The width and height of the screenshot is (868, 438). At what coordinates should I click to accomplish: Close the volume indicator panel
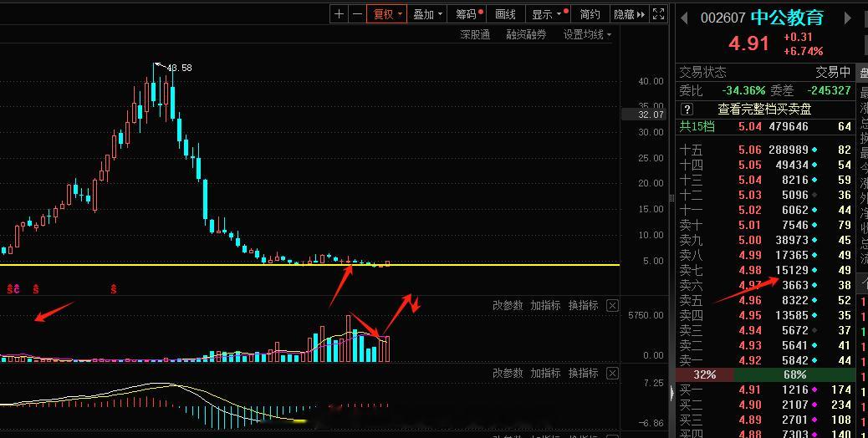coord(612,306)
